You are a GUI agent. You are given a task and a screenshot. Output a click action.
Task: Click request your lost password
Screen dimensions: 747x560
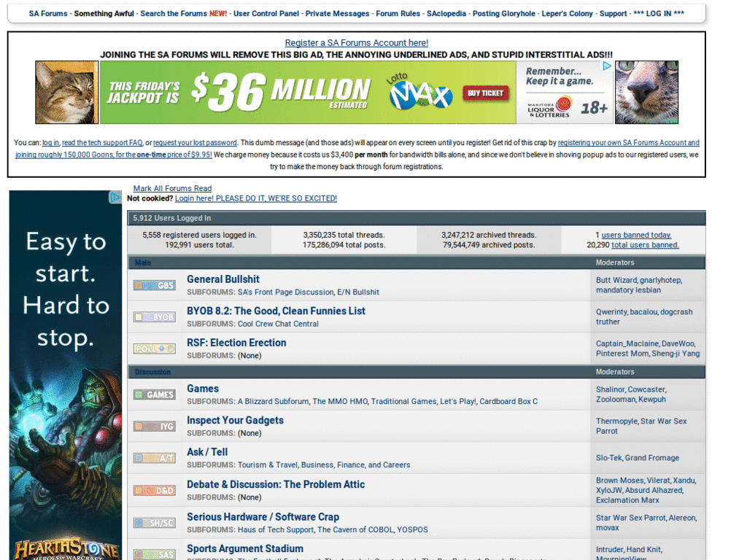pyautogui.click(x=192, y=142)
